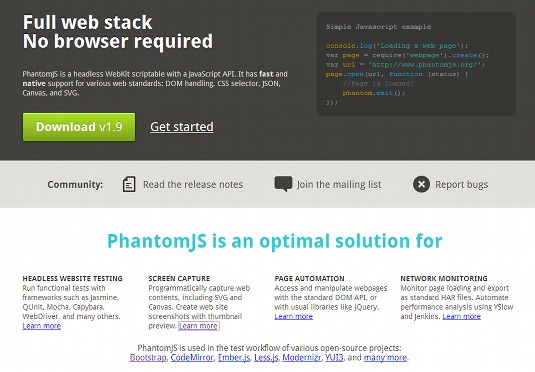Visit the CodeMirror project link
Image resolution: width=535 pixels, height=372 pixels.
192,358
